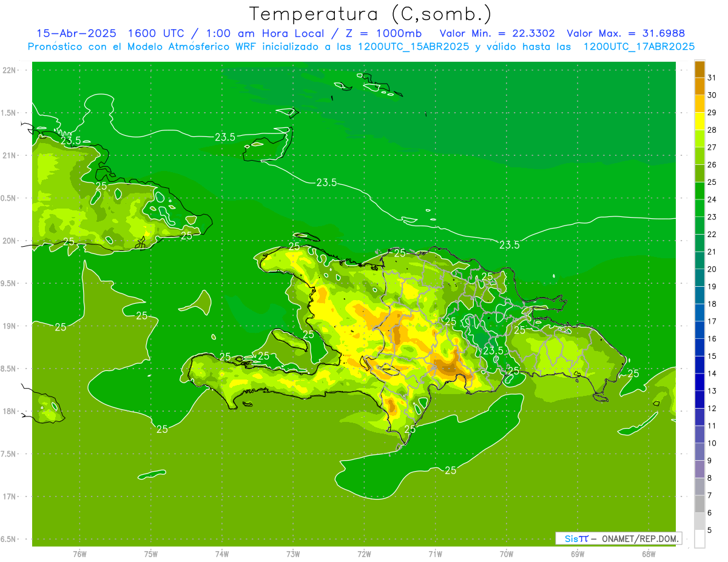Pick the lime swatch between 26 and 27
Image resolution: width=728 pixels, height=562 pixels.
point(699,156)
